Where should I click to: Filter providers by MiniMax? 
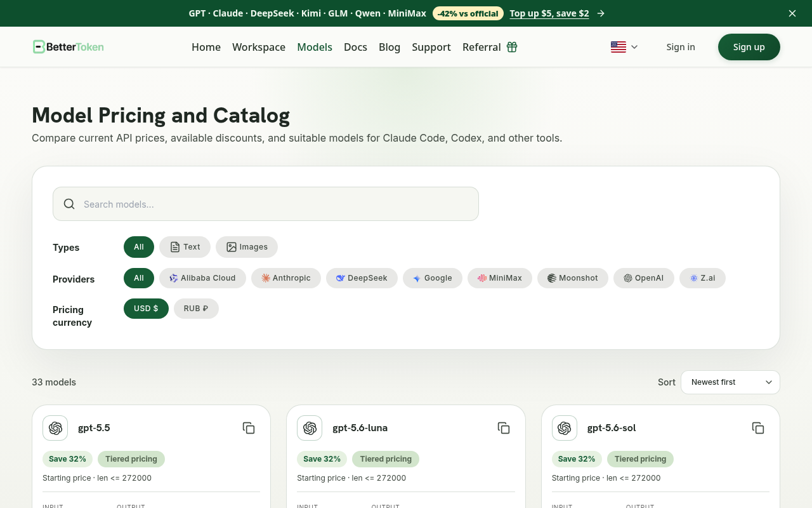500,278
